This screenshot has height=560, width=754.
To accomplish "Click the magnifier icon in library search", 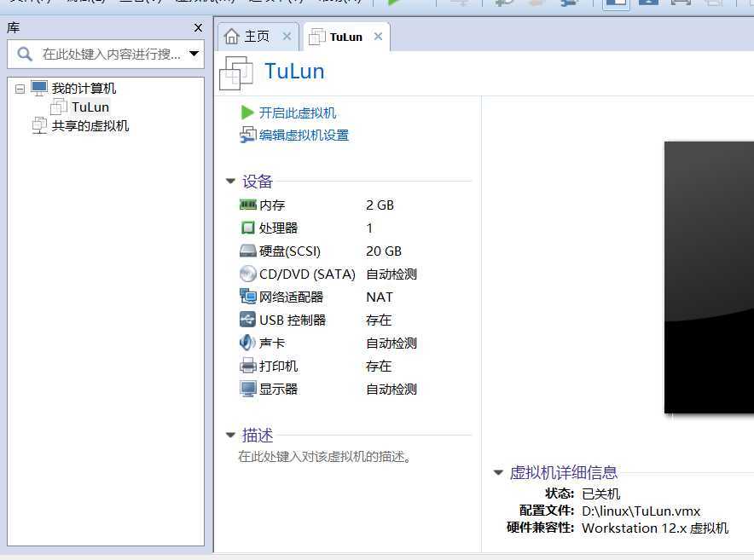I will (x=25, y=54).
